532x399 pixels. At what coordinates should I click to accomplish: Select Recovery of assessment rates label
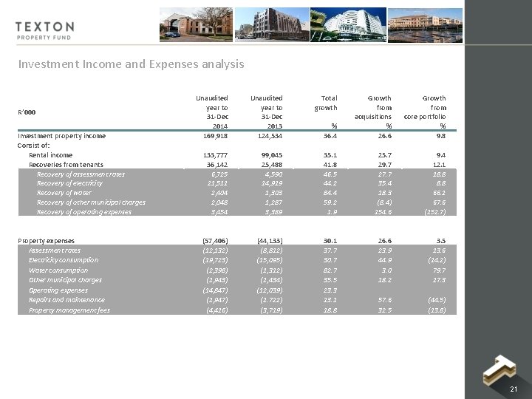(x=81, y=174)
